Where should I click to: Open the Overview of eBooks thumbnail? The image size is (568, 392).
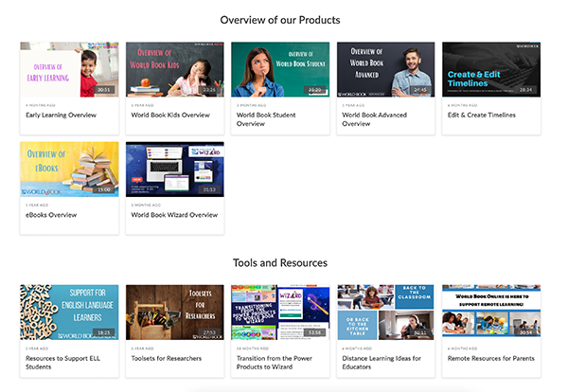pyautogui.click(x=69, y=169)
